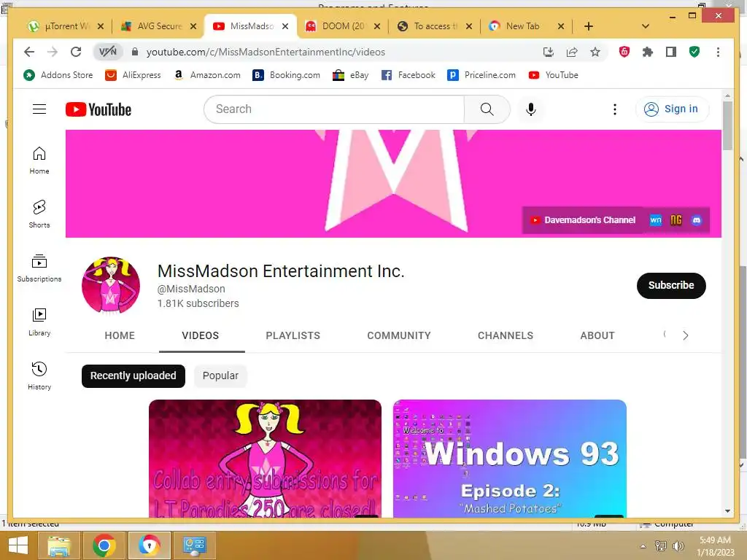Expand more channel tabs with the chevron
The image size is (747, 560).
[685, 335]
